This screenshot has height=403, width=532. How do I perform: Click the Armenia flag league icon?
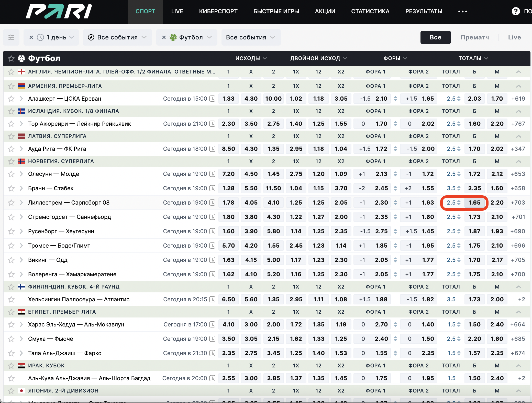(x=21, y=86)
